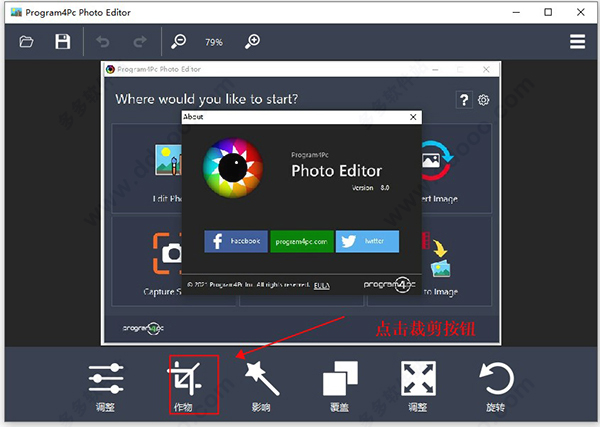600x427 pixels.
Task: Open the hamburger menu
Action: tap(577, 41)
